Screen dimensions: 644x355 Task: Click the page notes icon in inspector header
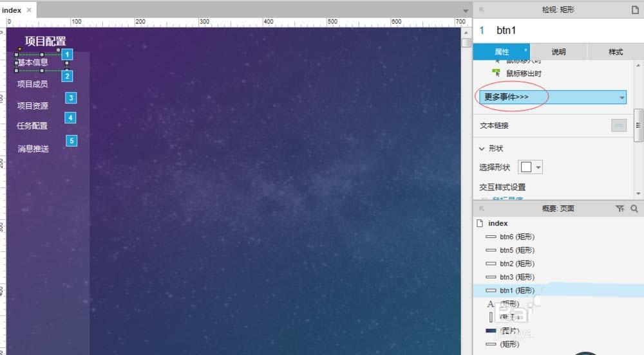635,10
